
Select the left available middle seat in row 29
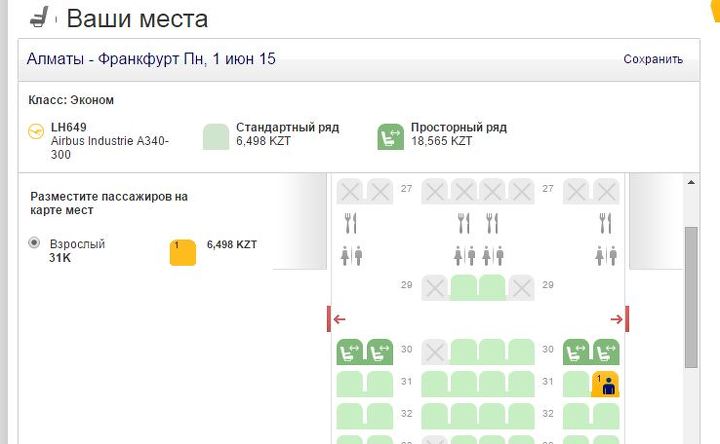click(x=464, y=288)
